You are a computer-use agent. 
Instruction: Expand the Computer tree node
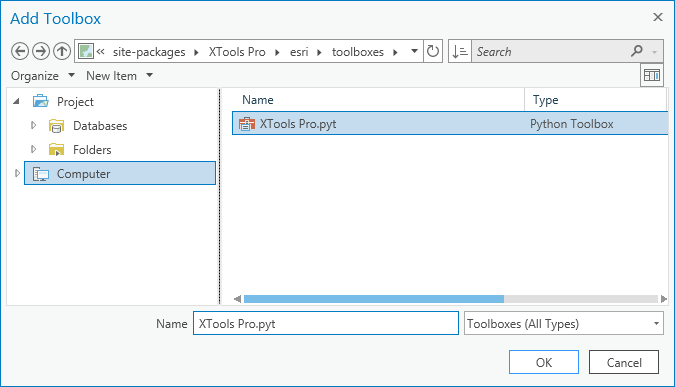17,173
